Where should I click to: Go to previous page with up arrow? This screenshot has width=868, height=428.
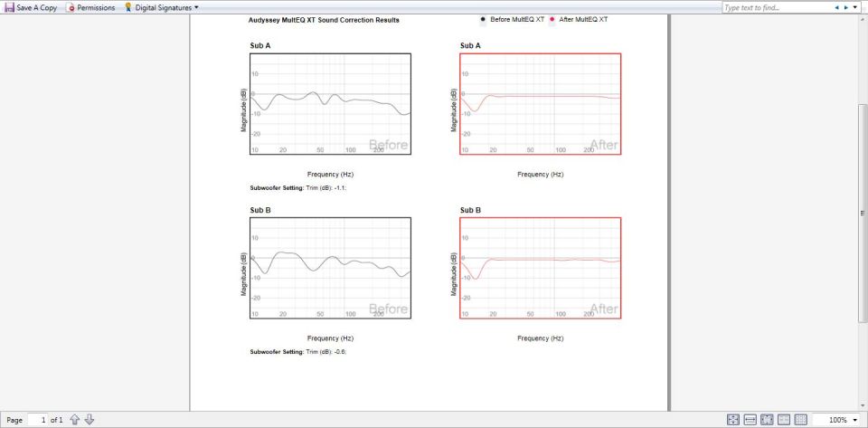(75, 420)
